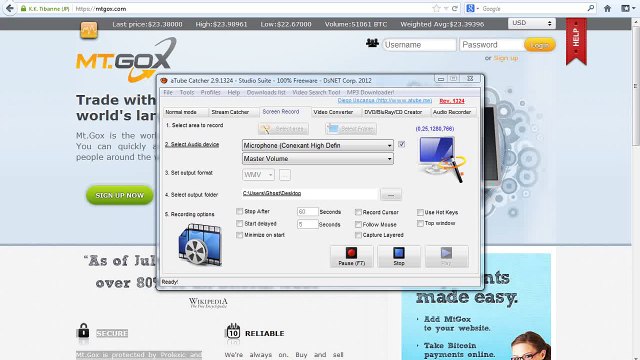This screenshot has width=640, height=360.
Task: Switch to the Audio Recorder tab
Action: pos(453,112)
